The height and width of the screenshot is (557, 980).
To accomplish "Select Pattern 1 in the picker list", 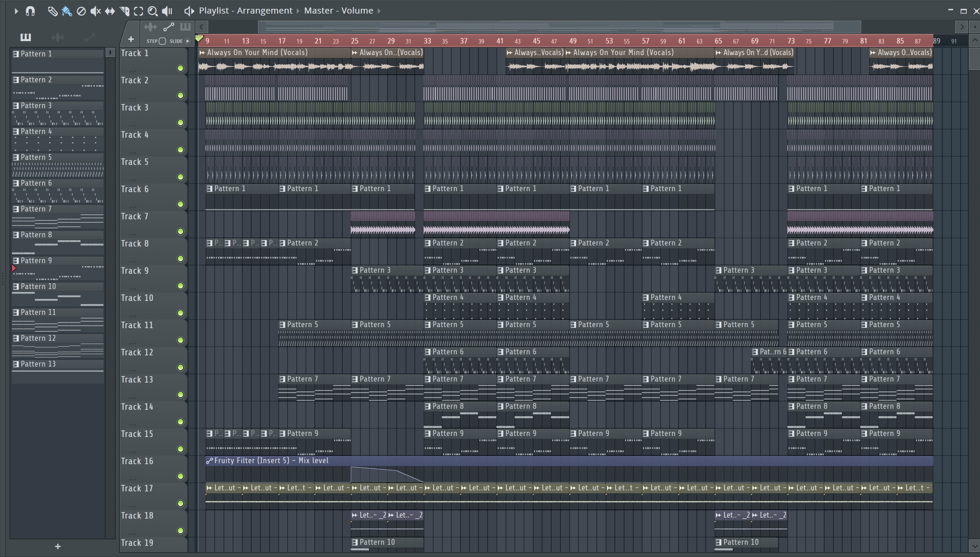I will (58, 61).
